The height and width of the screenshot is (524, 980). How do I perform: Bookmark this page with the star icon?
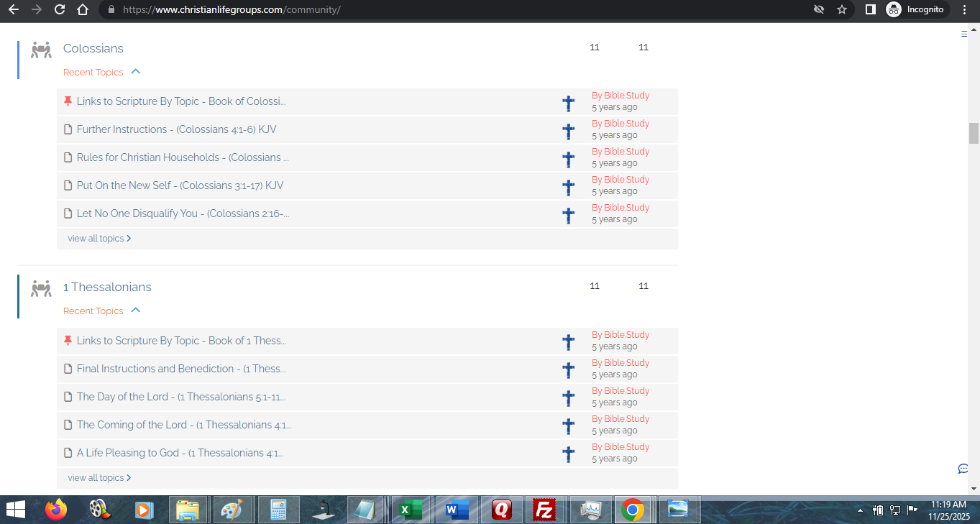[842, 10]
